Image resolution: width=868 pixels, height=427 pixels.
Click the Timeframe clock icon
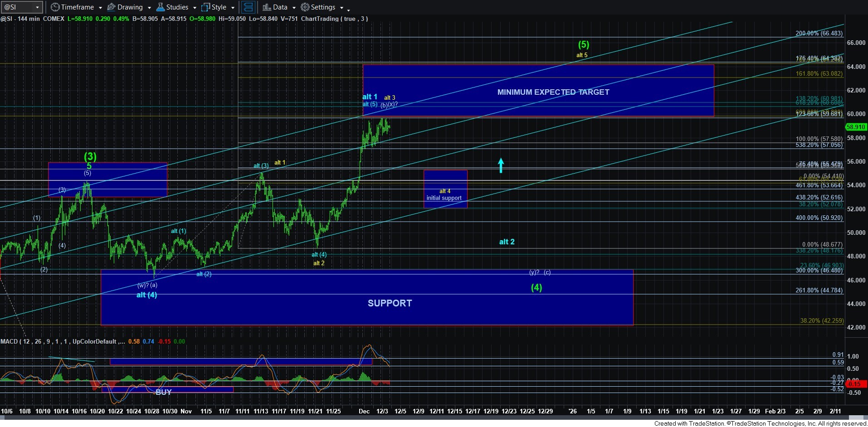(55, 7)
